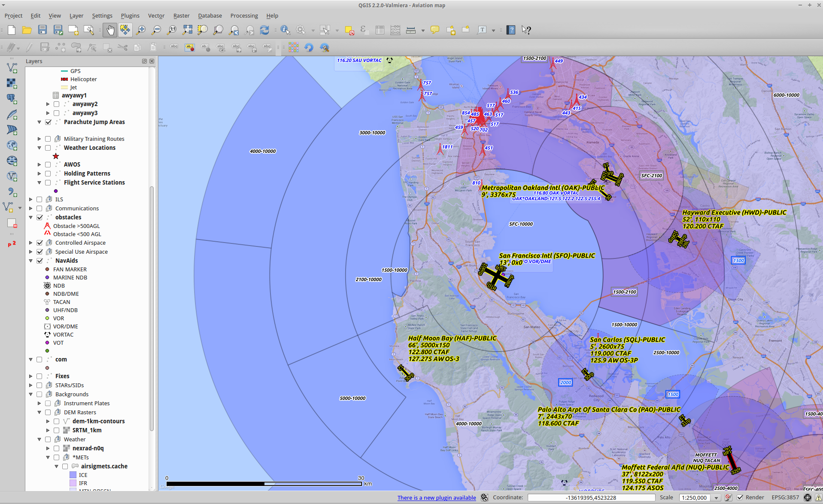Open the Field Calculator abacus icon

(x=395, y=30)
